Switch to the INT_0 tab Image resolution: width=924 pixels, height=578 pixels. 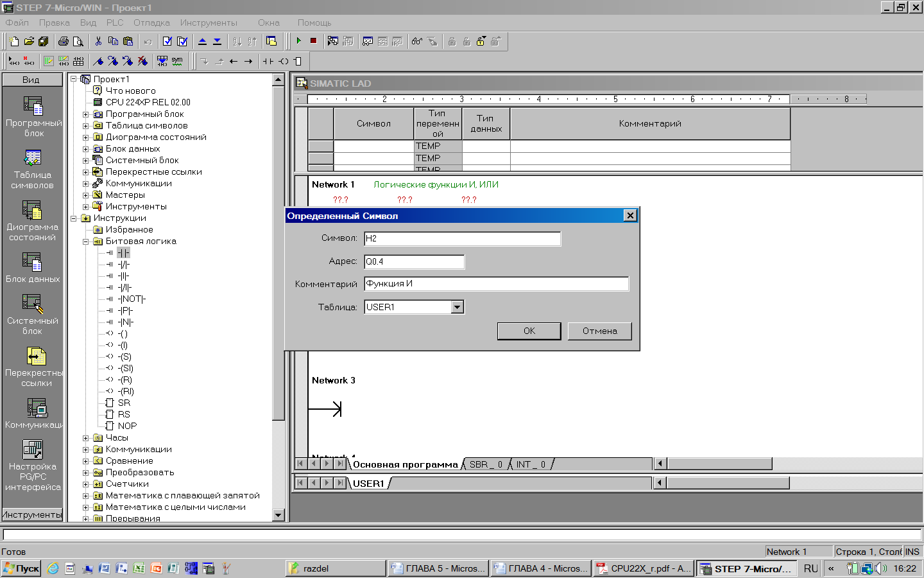click(531, 464)
